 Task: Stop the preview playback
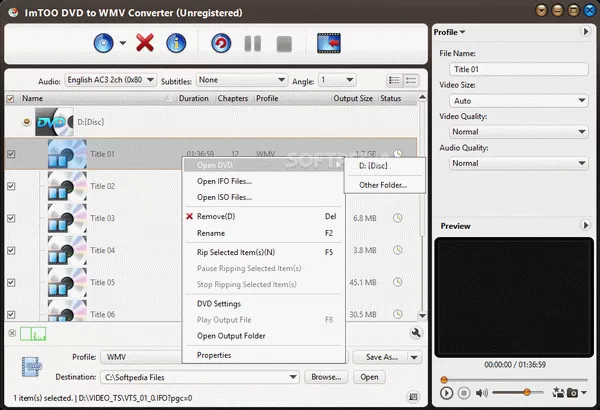click(x=464, y=393)
